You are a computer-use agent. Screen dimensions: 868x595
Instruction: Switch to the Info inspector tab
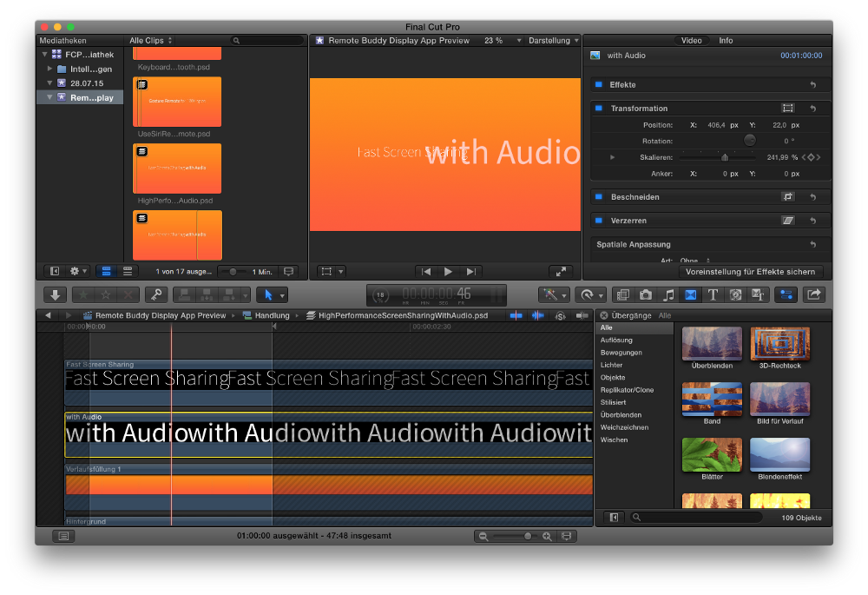pyautogui.click(x=726, y=41)
